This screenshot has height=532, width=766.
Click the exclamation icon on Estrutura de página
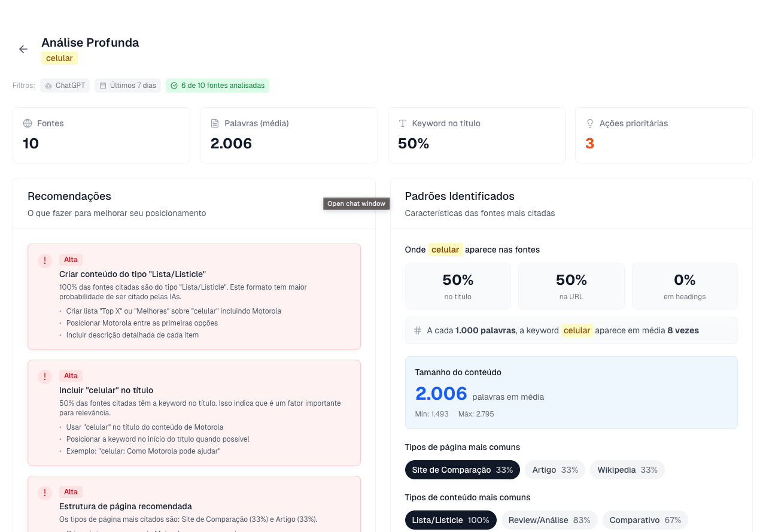44,493
